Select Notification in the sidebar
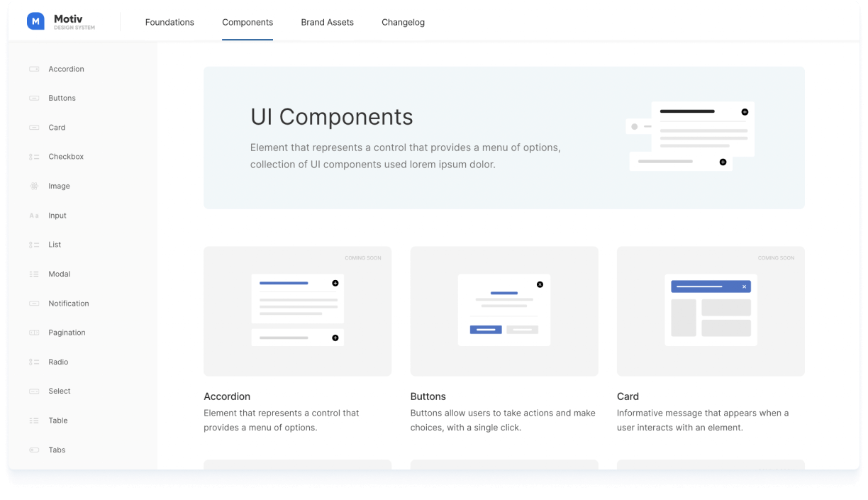The width and height of the screenshot is (868, 500). pyautogui.click(x=69, y=304)
